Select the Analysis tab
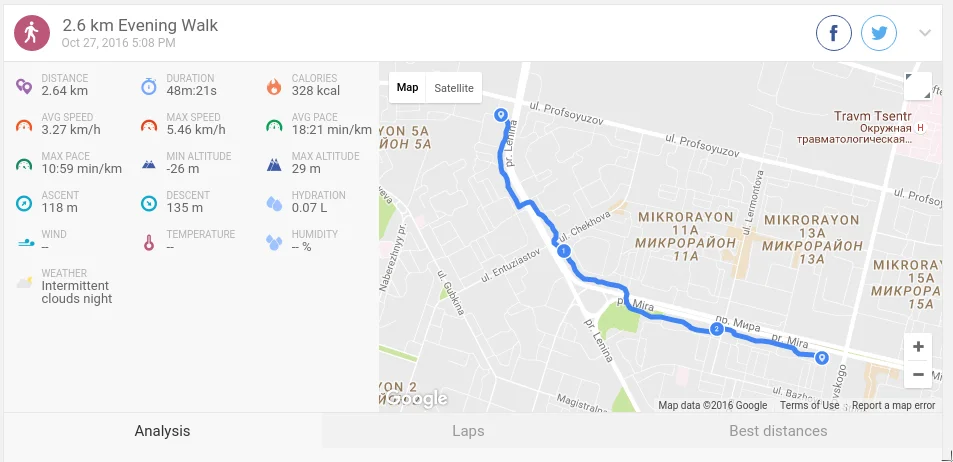 click(162, 431)
